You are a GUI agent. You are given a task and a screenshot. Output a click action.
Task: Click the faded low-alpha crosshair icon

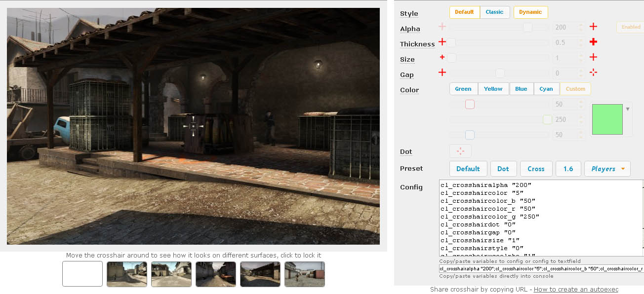[x=442, y=27]
